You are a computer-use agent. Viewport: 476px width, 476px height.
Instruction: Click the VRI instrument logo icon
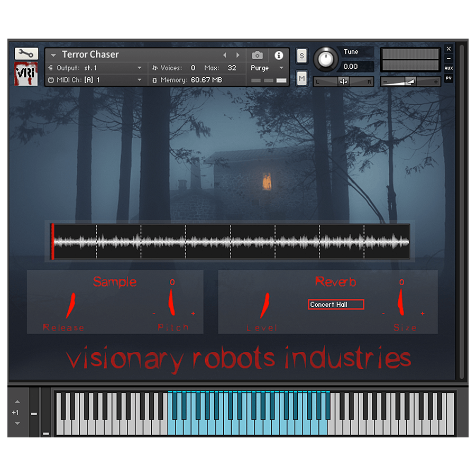pyautogui.click(x=26, y=75)
